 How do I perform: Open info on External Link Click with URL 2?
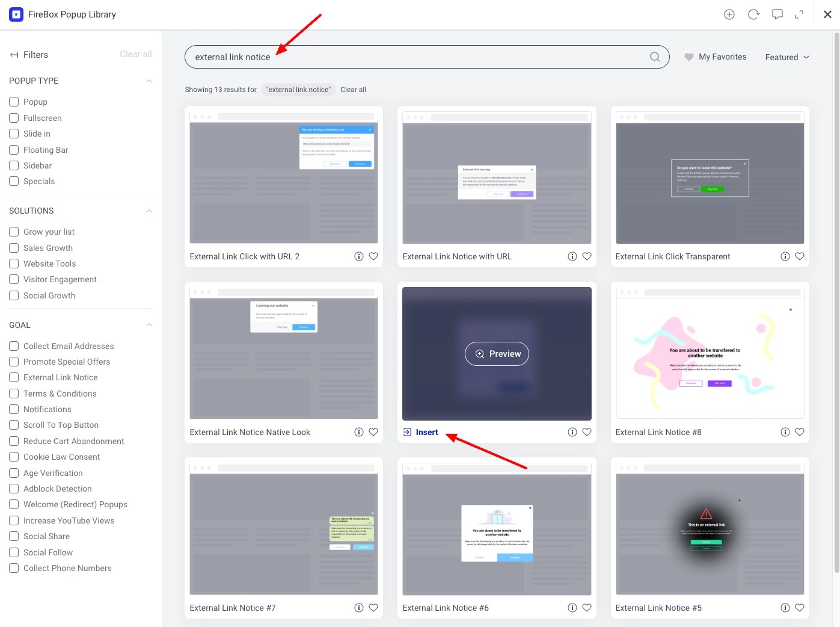coord(359,256)
